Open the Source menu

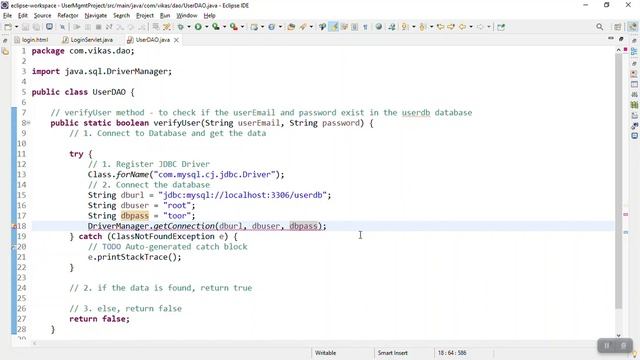(x=42, y=16)
